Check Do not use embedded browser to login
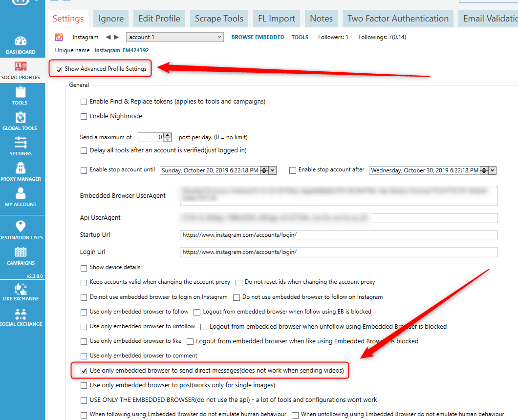The height and width of the screenshot is (420, 518). click(84, 298)
